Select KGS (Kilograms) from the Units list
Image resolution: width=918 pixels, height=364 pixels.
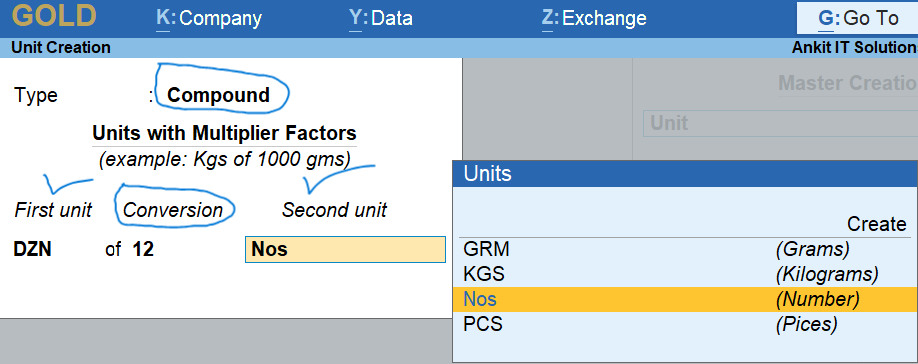click(685, 274)
